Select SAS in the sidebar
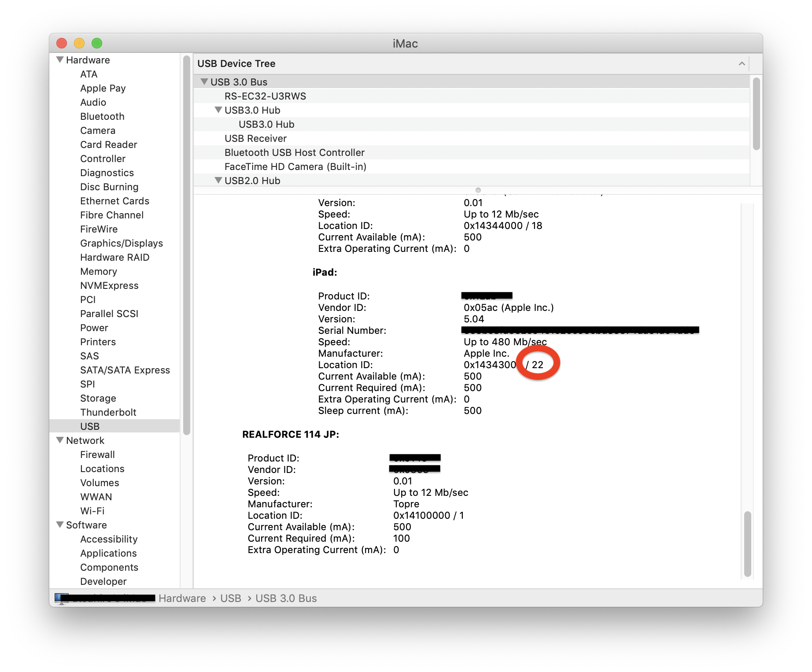The image size is (812, 672). [89, 356]
